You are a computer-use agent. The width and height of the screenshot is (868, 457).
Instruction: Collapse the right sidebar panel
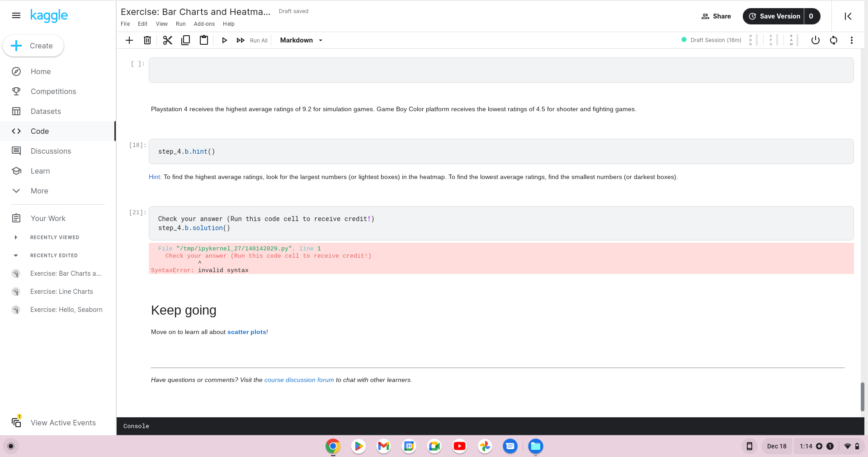click(848, 16)
